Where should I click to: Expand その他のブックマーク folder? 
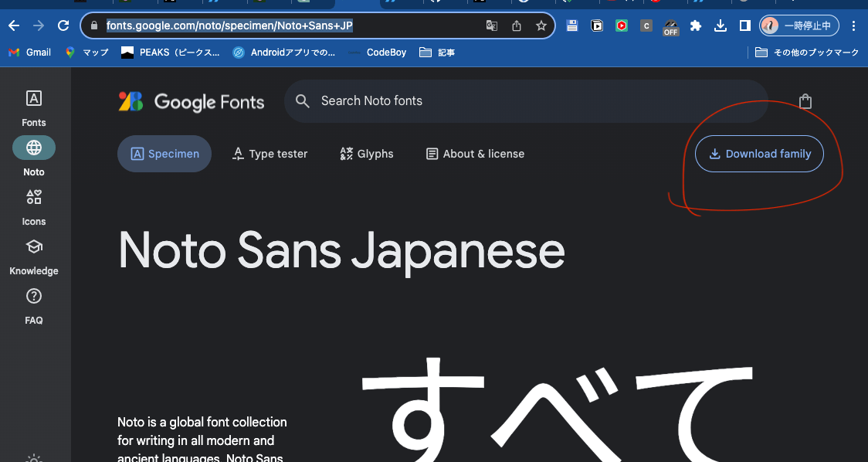(807, 52)
